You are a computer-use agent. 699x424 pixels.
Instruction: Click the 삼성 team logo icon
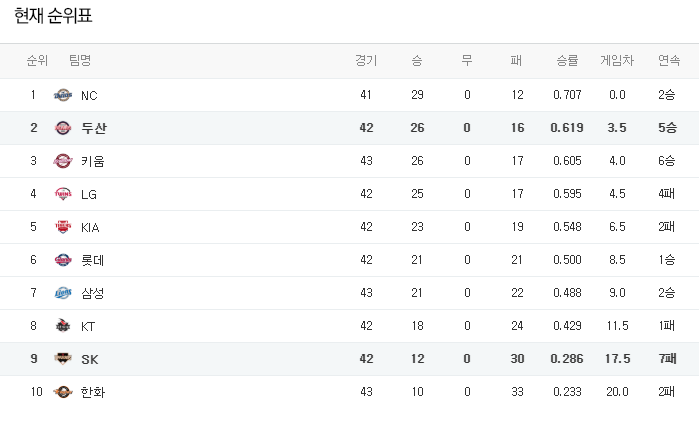(x=63, y=293)
